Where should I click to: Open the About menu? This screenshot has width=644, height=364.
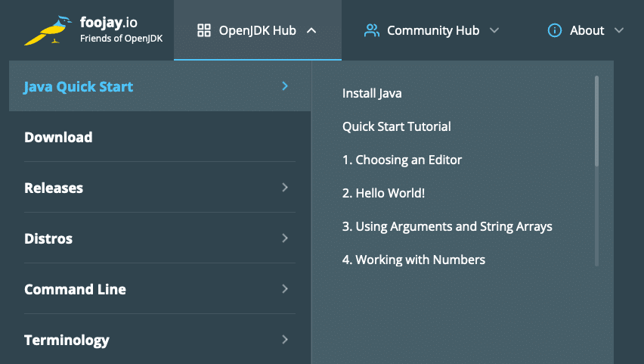586,30
